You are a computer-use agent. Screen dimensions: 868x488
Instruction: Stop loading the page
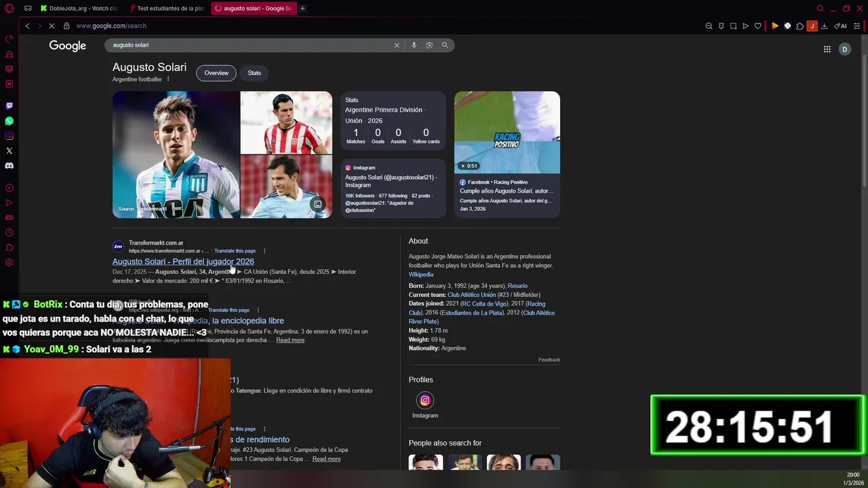[x=51, y=26]
